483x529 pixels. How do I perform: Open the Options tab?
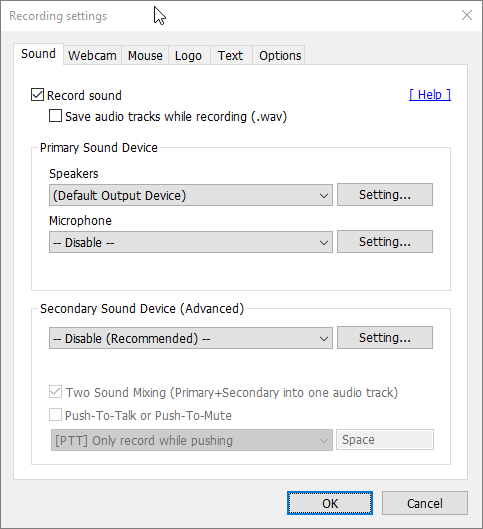(280, 55)
